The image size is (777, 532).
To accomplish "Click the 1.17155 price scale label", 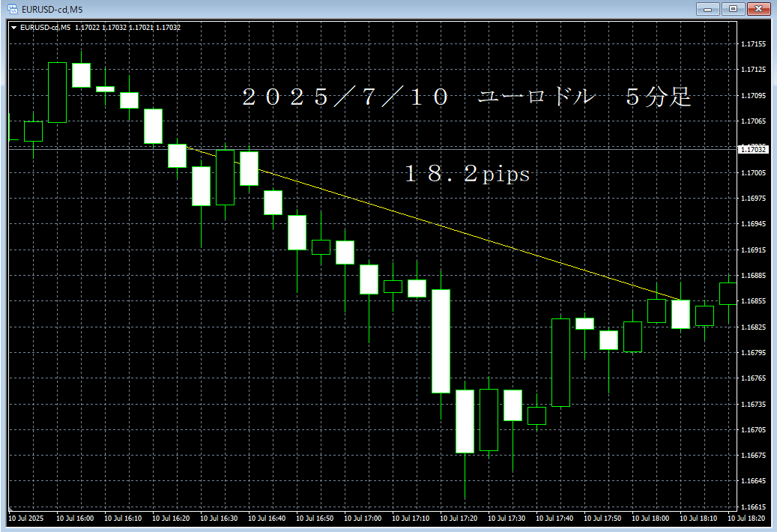I will [x=753, y=44].
